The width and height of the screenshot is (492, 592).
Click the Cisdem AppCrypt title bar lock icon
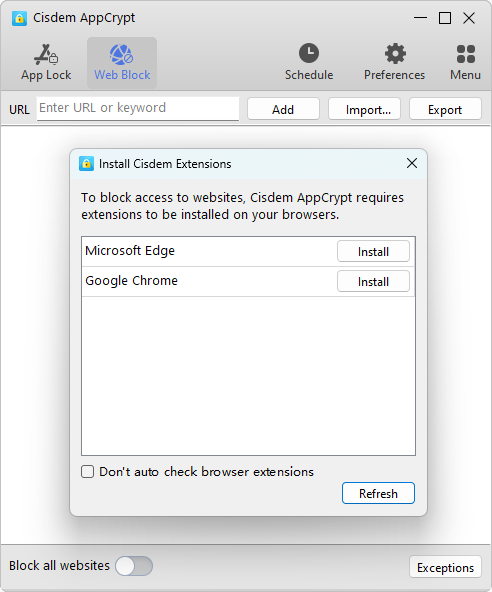point(19,18)
